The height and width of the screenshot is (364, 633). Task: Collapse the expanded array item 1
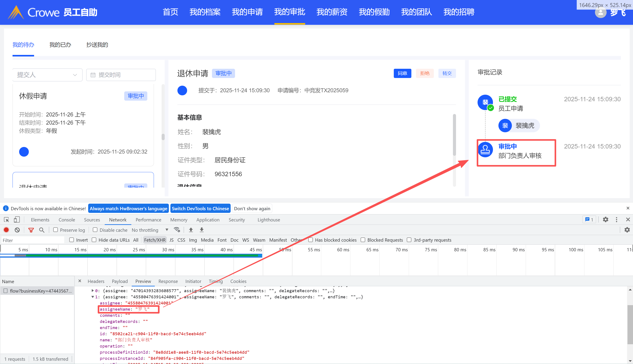tap(93, 297)
